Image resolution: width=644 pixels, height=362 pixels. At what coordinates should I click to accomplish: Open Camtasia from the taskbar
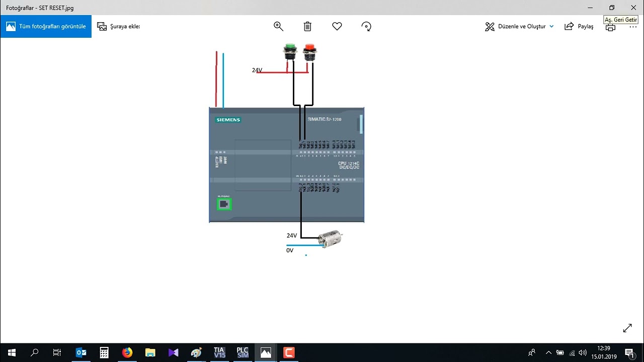(289, 352)
